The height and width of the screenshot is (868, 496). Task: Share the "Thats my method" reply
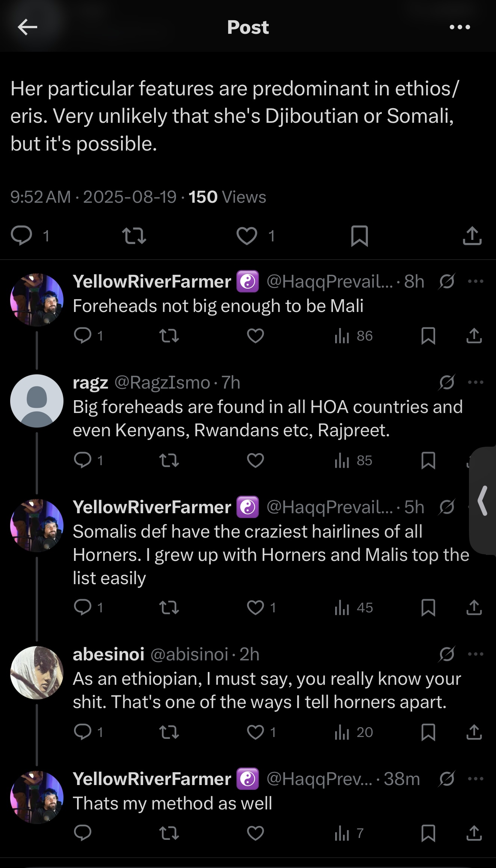pyautogui.click(x=474, y=833)
